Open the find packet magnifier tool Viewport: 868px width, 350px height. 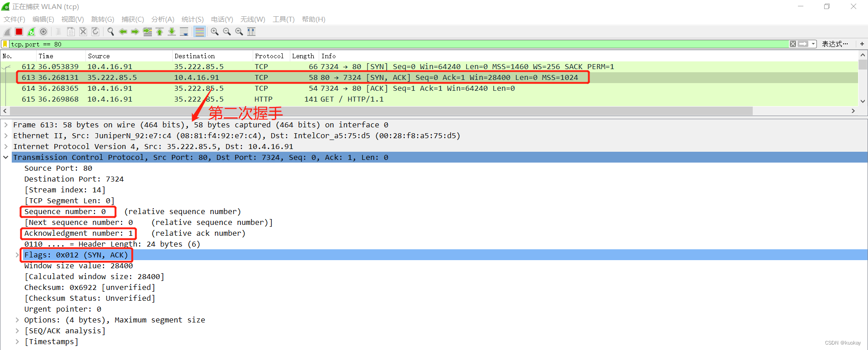111,32
